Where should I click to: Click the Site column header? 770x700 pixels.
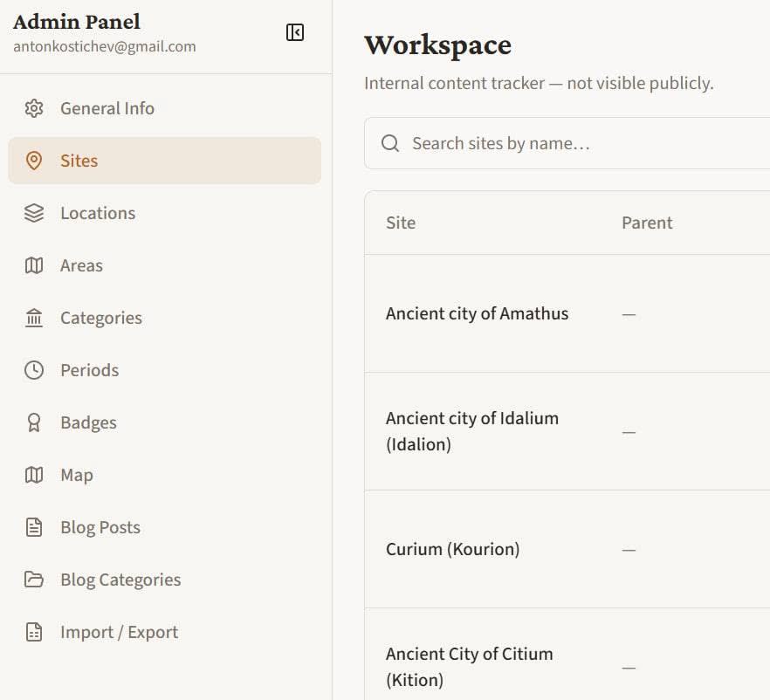[401, 223]
